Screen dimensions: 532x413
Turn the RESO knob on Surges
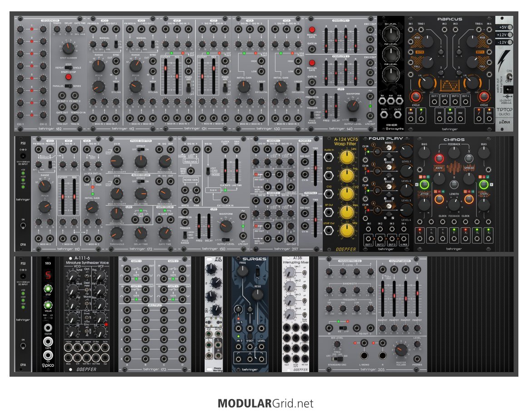[x=257, y=295]
